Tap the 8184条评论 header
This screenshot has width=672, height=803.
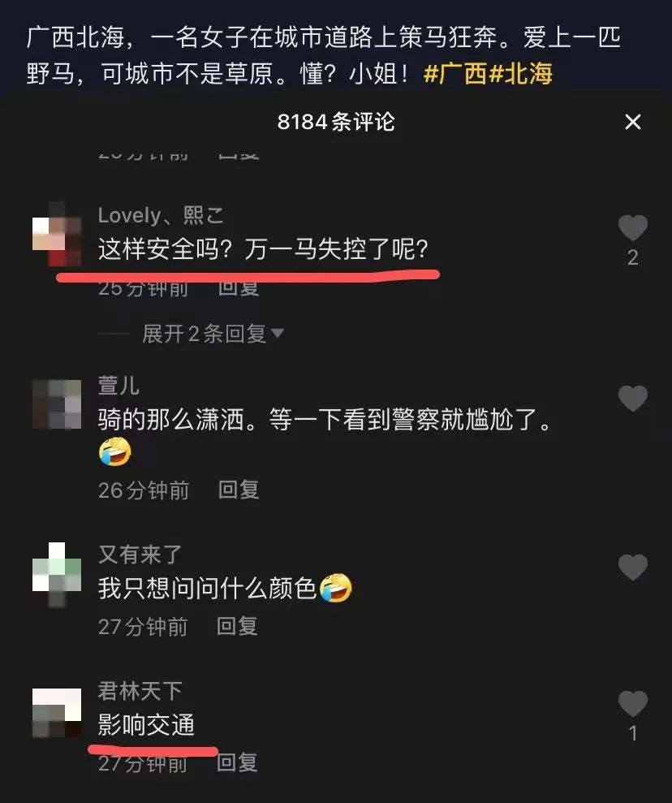336,122
